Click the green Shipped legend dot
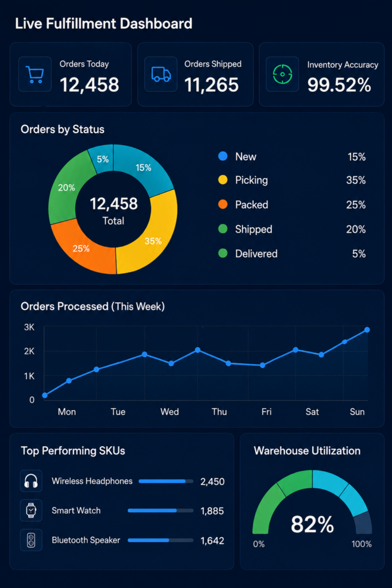The height and width of the screenshot is (588, 392). 223,229
